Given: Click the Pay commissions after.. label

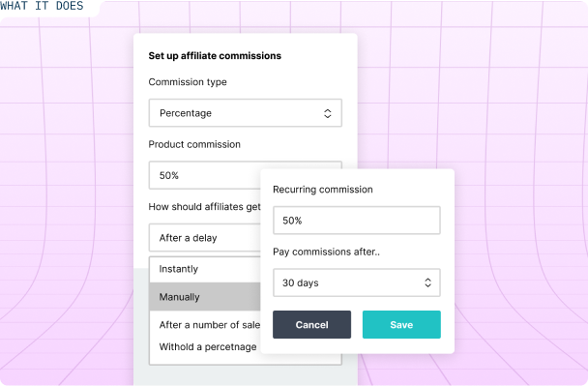Looking at the screenshot, I should point(326,252).
